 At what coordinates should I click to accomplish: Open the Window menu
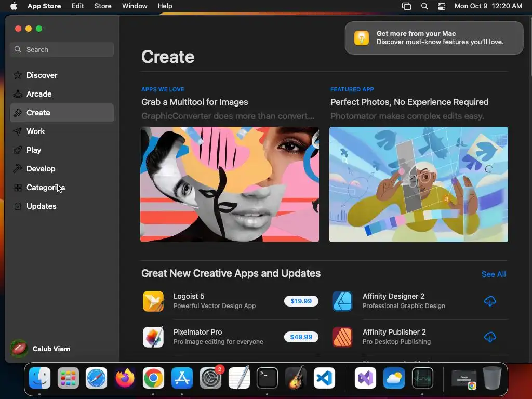point(135,6)
